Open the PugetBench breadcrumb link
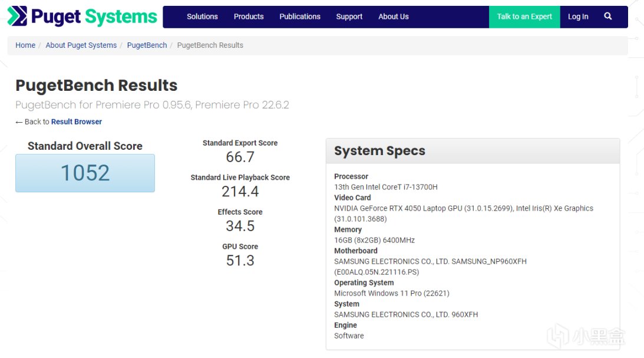 147,45
